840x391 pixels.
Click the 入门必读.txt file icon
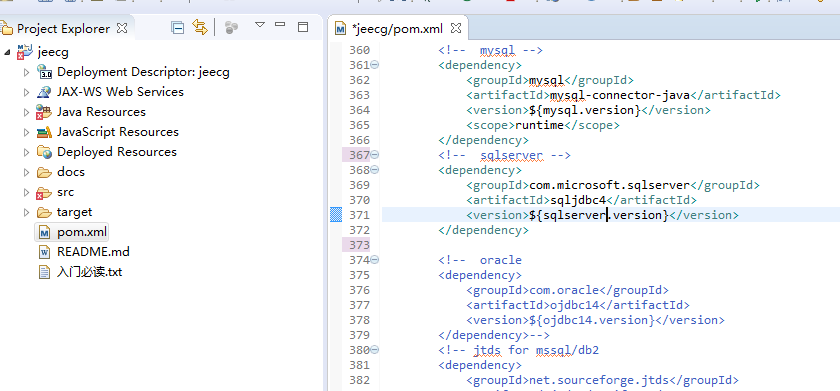(x=44, y=272)
